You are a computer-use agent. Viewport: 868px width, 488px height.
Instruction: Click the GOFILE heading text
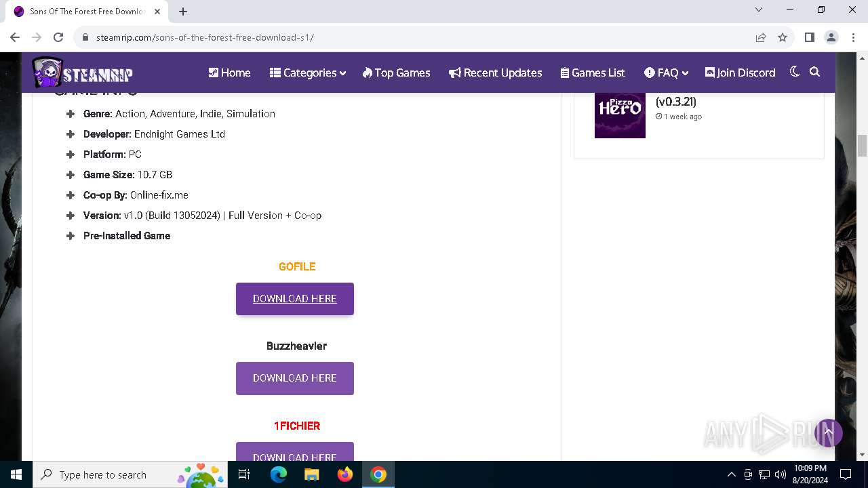click(x=297, y=266)
